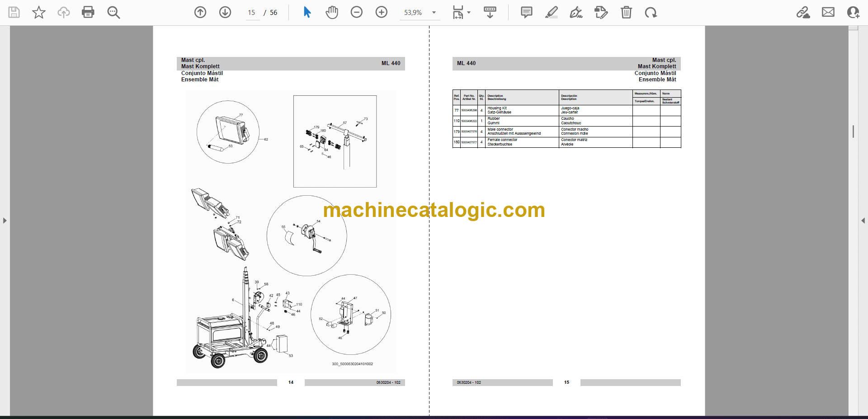
Task: Click the Save file icon
Action: (14, 12)
